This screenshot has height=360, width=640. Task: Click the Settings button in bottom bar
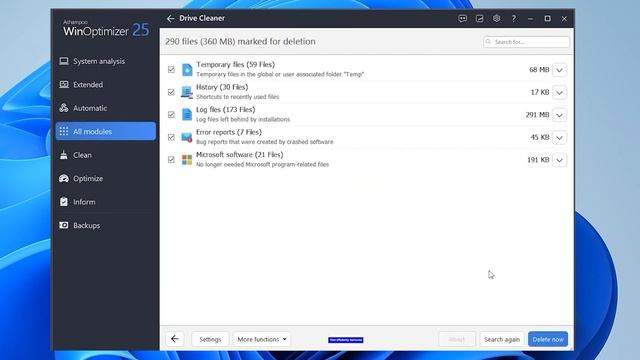pos(210,339)
